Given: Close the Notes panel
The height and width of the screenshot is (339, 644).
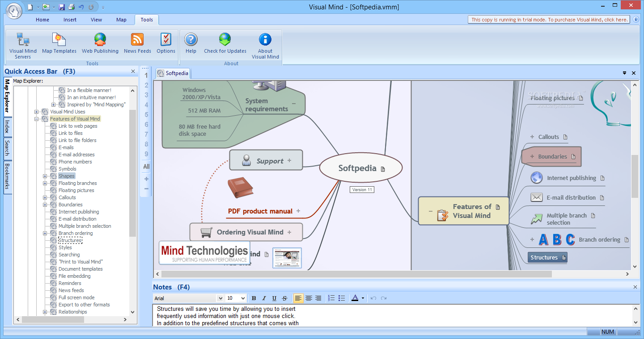Looking at the screenshot, I should (636, 287).
